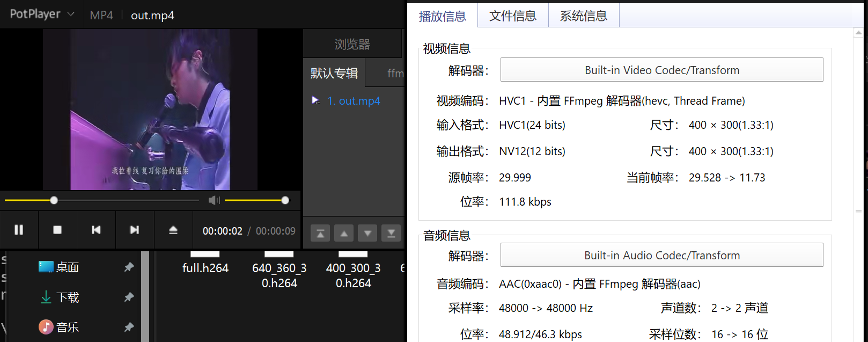Skip to next track

coord(135,230)
